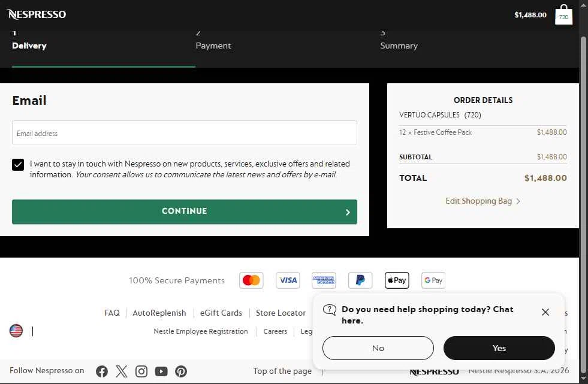Decline chat help with No button
This screenshot has width=588, height=384.
point(378,348)
